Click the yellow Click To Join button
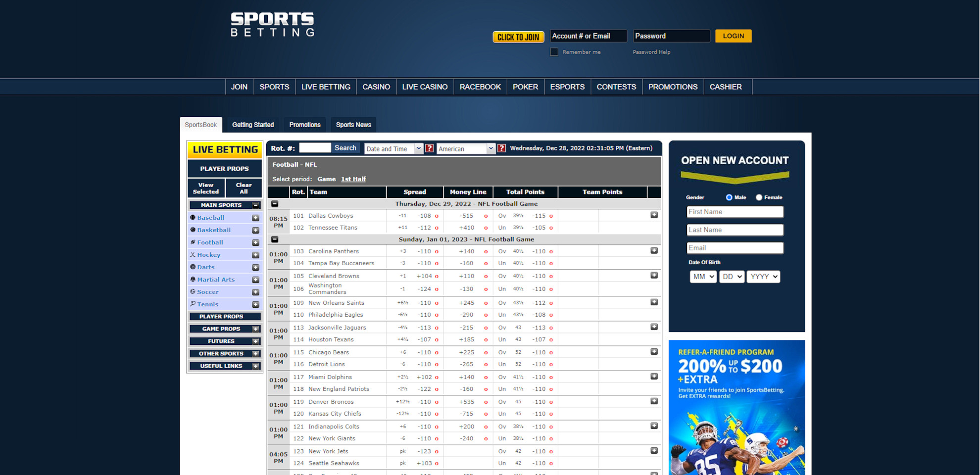This screenshot has width=980, height=475. 518,37
